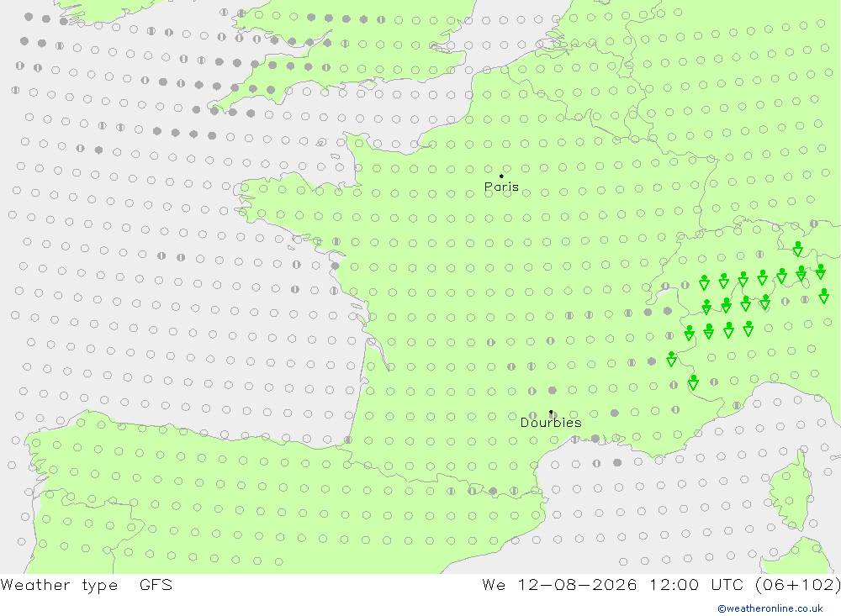841x616 pixels.
Task: Click the Paris city label
Action: click(501, 187)
